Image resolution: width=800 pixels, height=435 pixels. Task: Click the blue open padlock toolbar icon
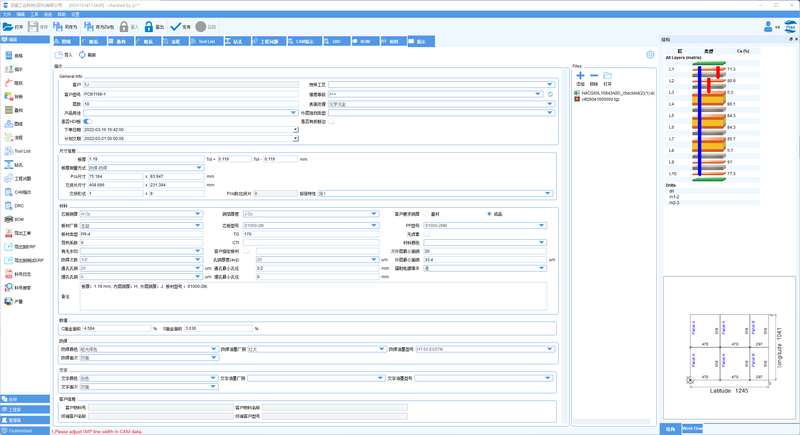148,27
